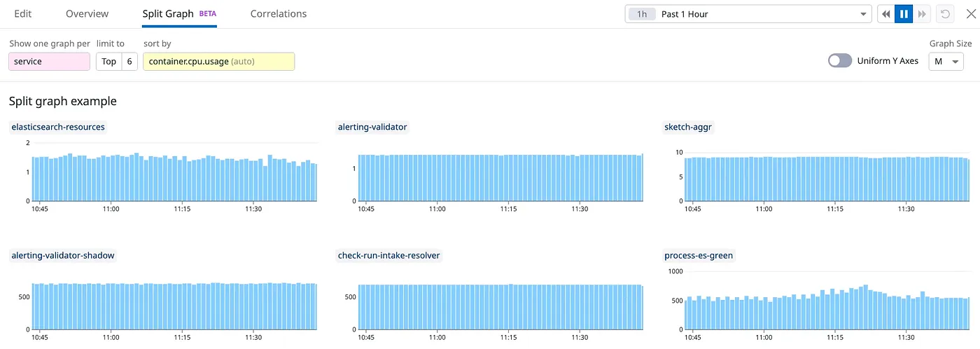Viewport: 980px width, 349px height.
Task: Click the service grouping field
Action: [x=49, y=62]
